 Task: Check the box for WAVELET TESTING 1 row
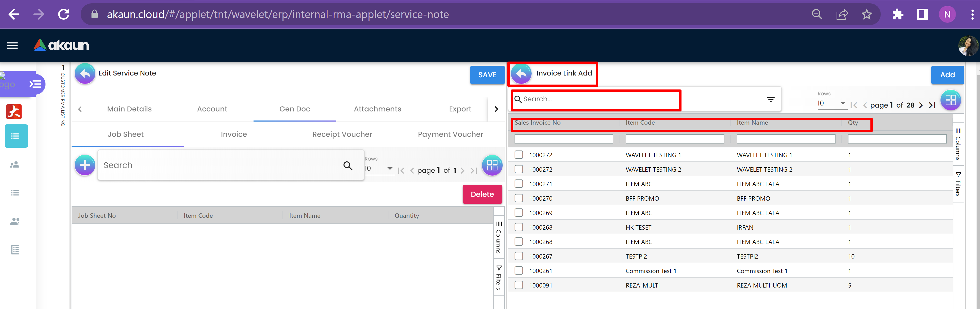[518, 155]
